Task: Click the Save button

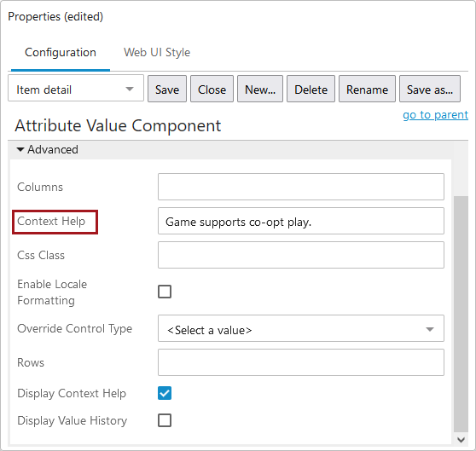Action: [167, 89]
